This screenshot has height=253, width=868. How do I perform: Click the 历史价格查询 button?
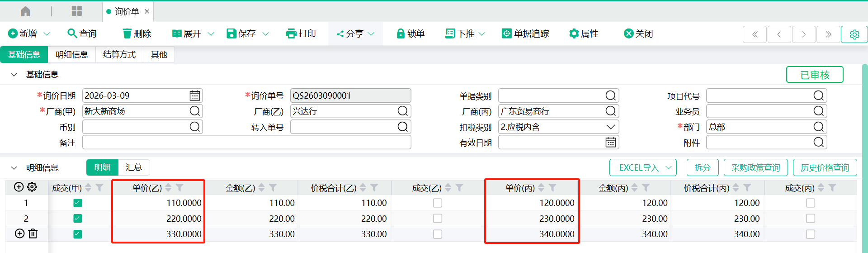coord(825,167)
